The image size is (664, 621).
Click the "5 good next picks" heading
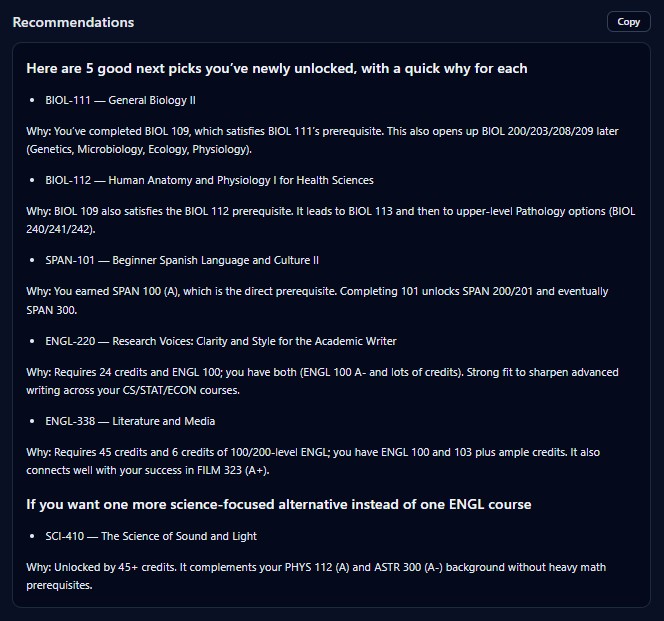[x=277, y=68]
